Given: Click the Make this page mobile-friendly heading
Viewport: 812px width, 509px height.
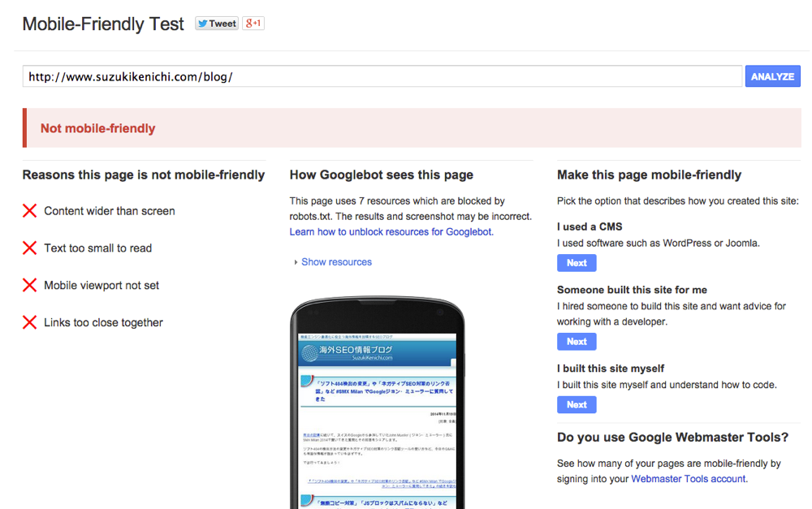Looking at the screenshot, I should (x=650, y=175).
